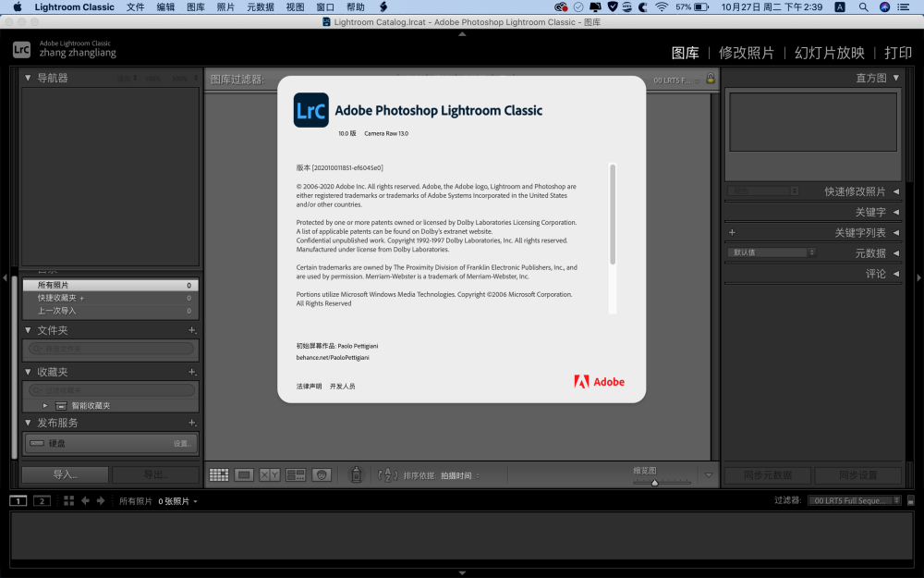
Task: Add a new folder with the plus icon
Action: [x=191, y=330]
